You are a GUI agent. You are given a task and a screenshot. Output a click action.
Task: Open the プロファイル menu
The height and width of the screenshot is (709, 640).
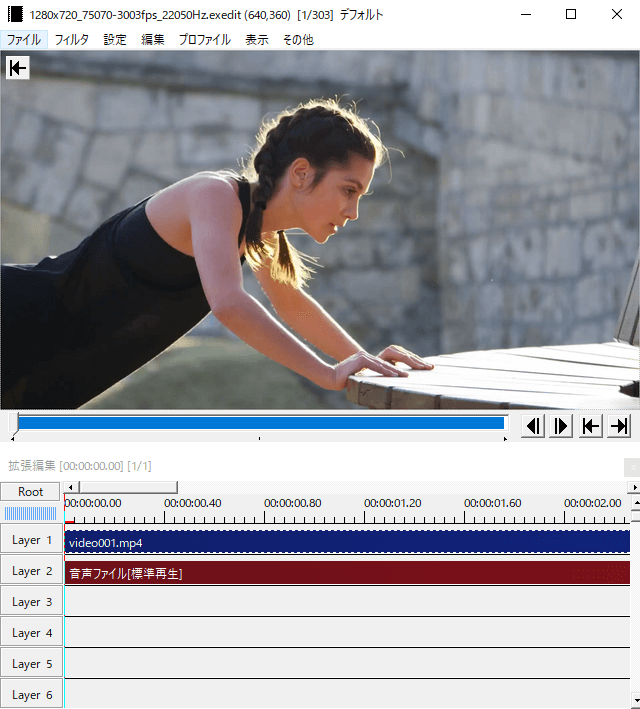click(x=204, y=40)
